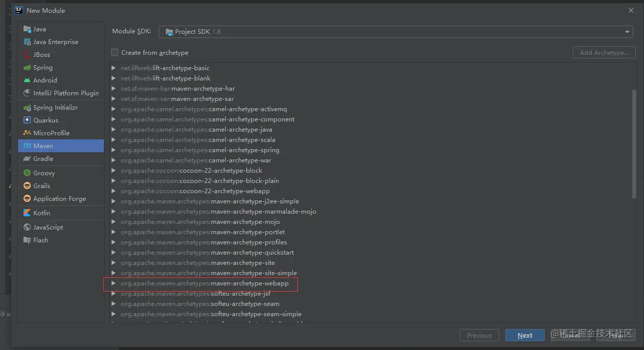Click the Java icon in sidebar
This screenshot has height=350, width=644.
point(27,29)
